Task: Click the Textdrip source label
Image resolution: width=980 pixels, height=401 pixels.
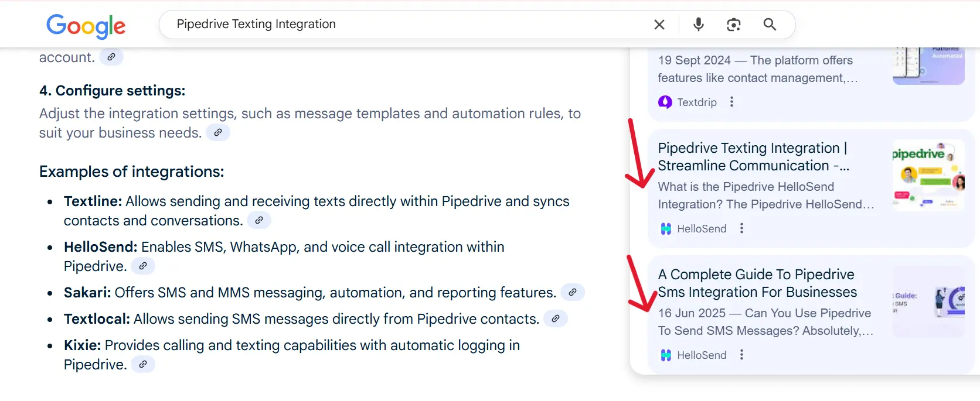Action: pyautogui.click(x=696, y=102)
